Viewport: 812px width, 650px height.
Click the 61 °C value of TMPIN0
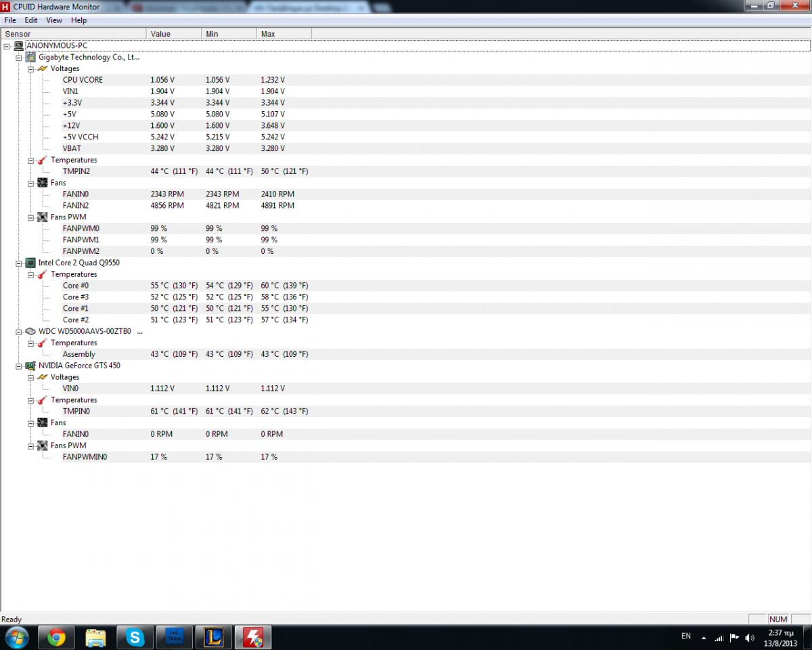point(174,411)
